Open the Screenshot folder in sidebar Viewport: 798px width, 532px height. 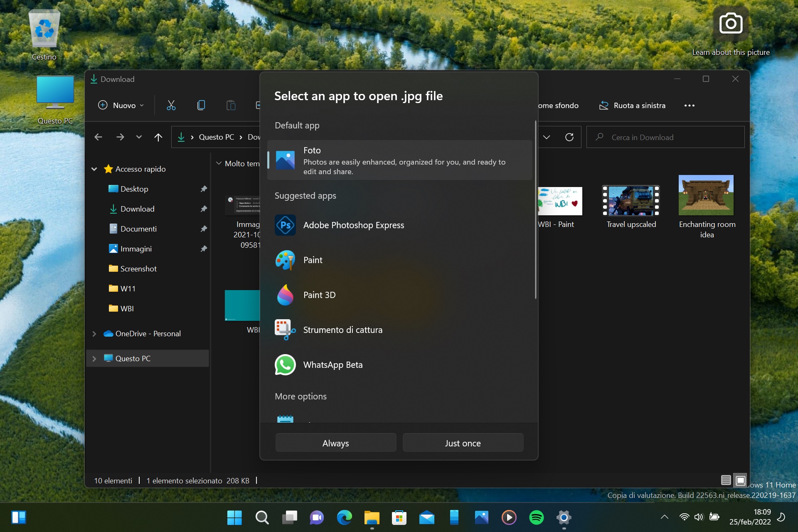coord(138,269)
